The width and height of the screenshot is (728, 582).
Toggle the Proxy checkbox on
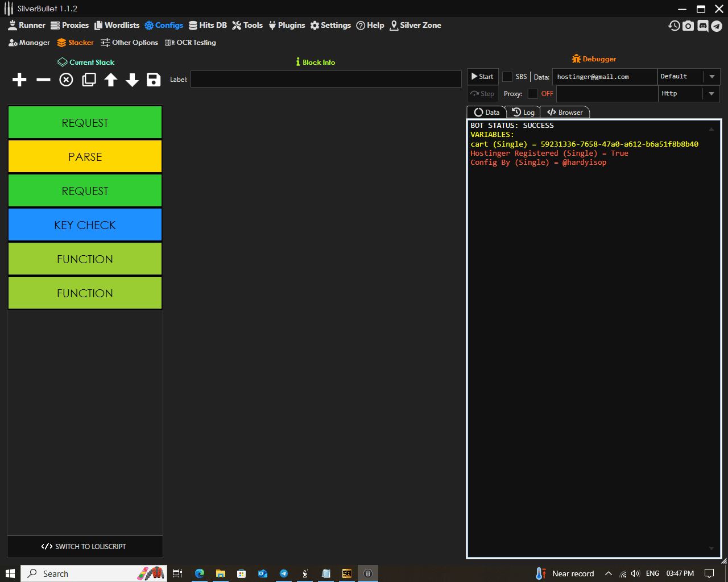[x=532, y=94]
